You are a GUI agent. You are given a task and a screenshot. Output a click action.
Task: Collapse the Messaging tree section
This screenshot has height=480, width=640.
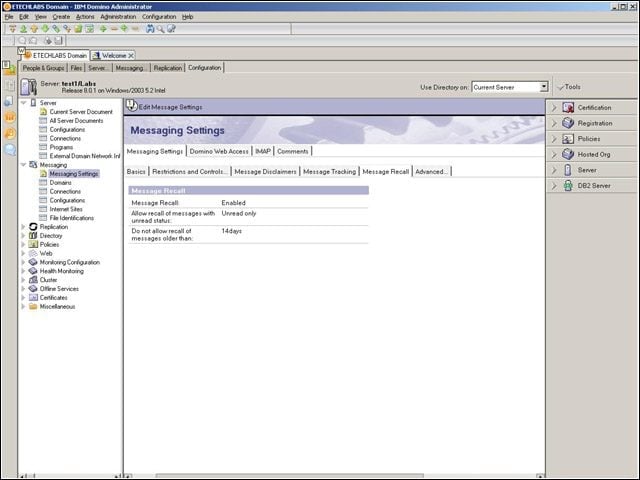click(24, 165)
